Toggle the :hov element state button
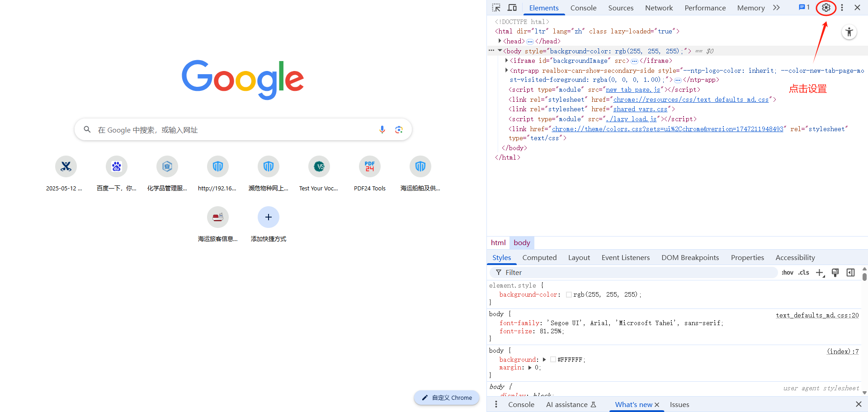The image size is (868, 412). 788,273
